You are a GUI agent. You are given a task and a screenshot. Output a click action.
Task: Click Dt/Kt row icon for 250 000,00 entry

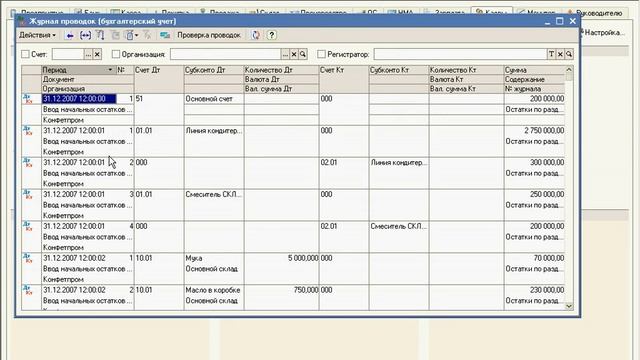[28, 194]
